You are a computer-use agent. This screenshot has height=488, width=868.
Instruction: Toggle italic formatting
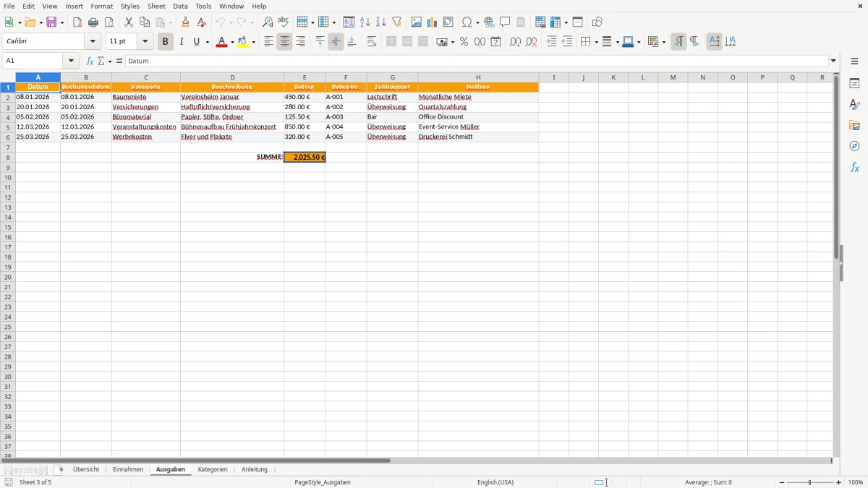pos(181,42)
